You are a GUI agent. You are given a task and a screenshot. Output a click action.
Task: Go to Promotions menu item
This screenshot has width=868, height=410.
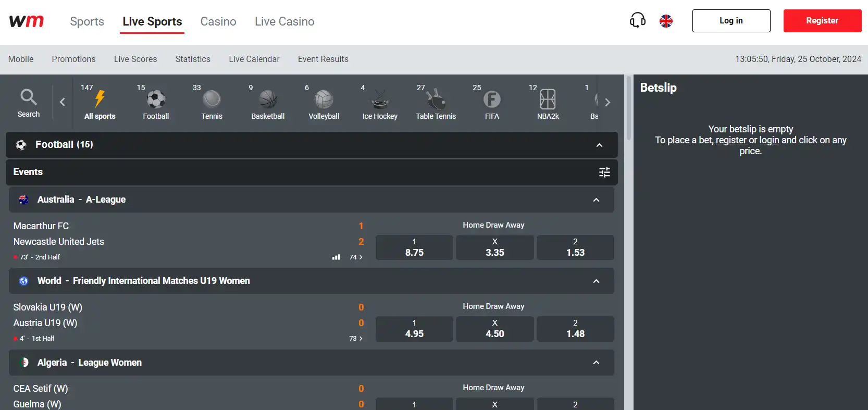coord(73,59)
